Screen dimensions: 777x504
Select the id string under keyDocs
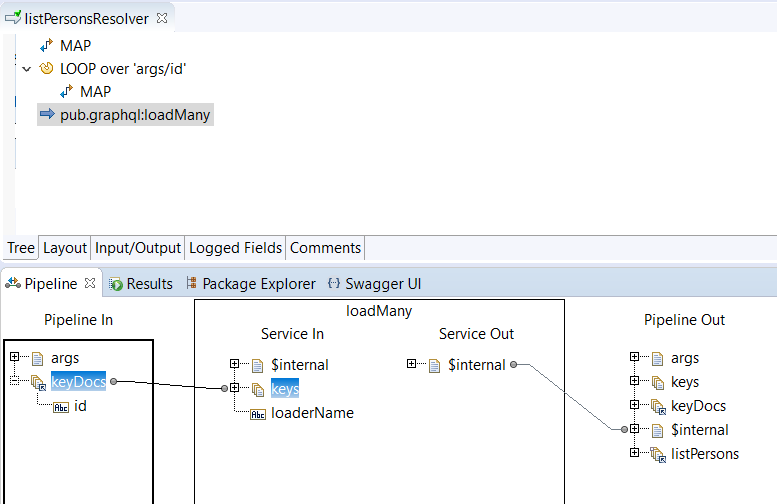point(81,406)
